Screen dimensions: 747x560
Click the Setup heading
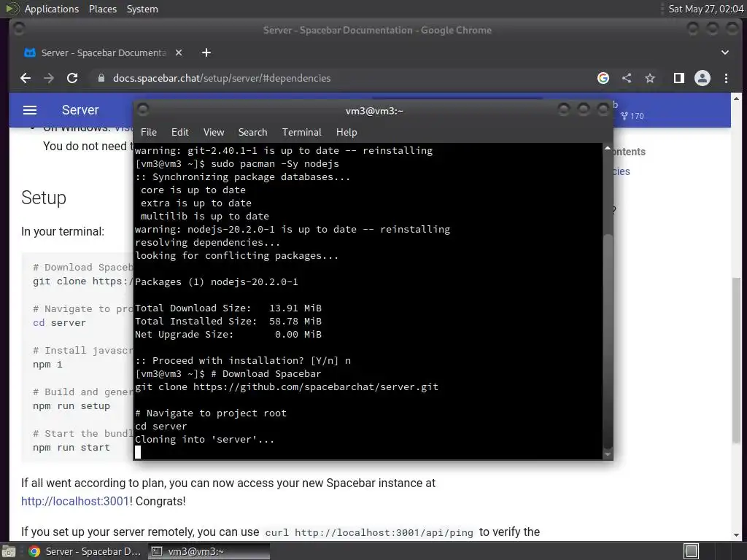pyautogui.click(x=43, y=198)
